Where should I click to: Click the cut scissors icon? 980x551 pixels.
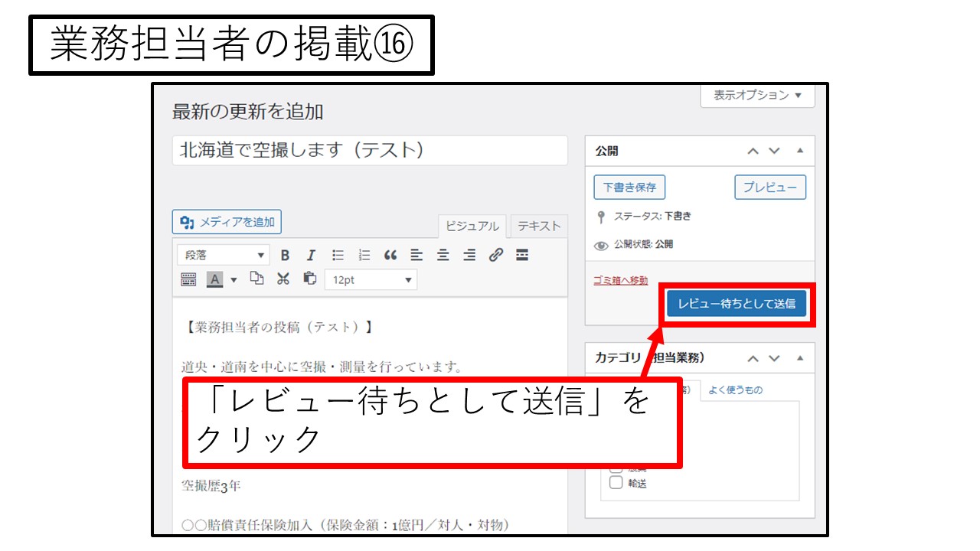[x=283, y=279]
